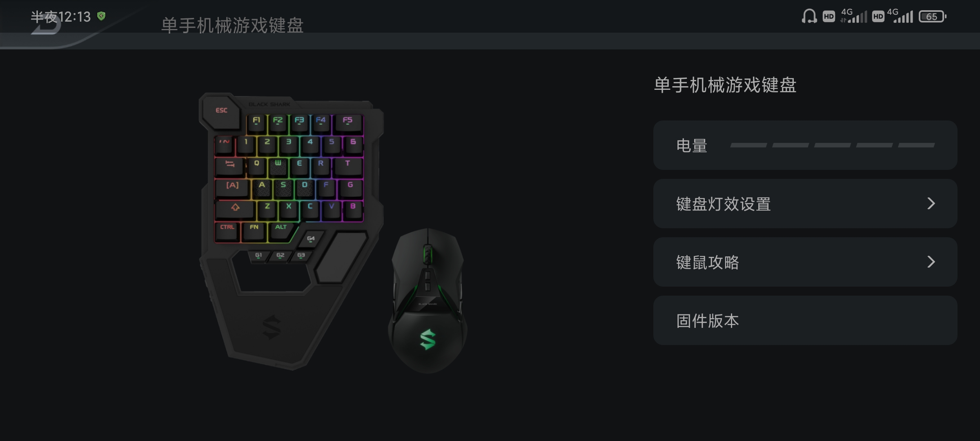Tap the headphone status icon
This screenshot has width=980, height=441.
coord(809,16)
